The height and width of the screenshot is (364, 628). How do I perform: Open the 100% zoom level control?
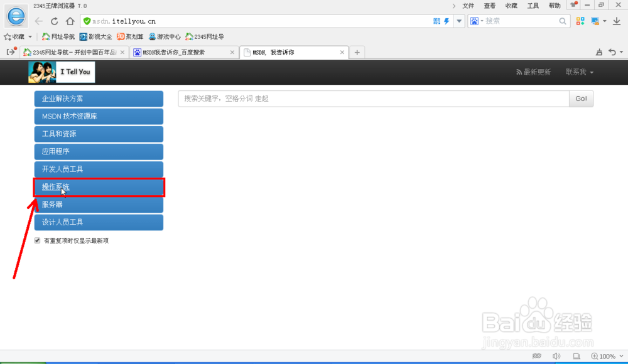(607, 356)
